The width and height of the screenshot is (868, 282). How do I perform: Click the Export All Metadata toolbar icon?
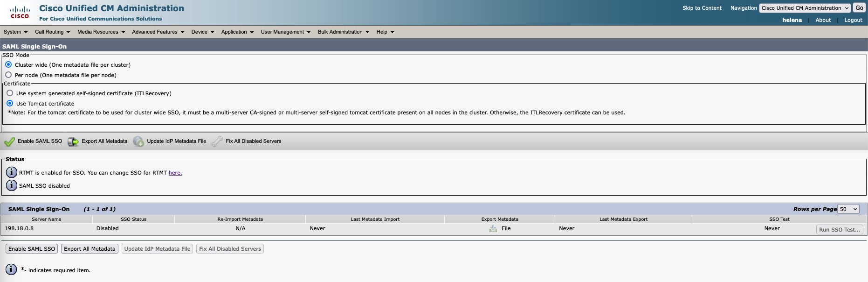73,141
